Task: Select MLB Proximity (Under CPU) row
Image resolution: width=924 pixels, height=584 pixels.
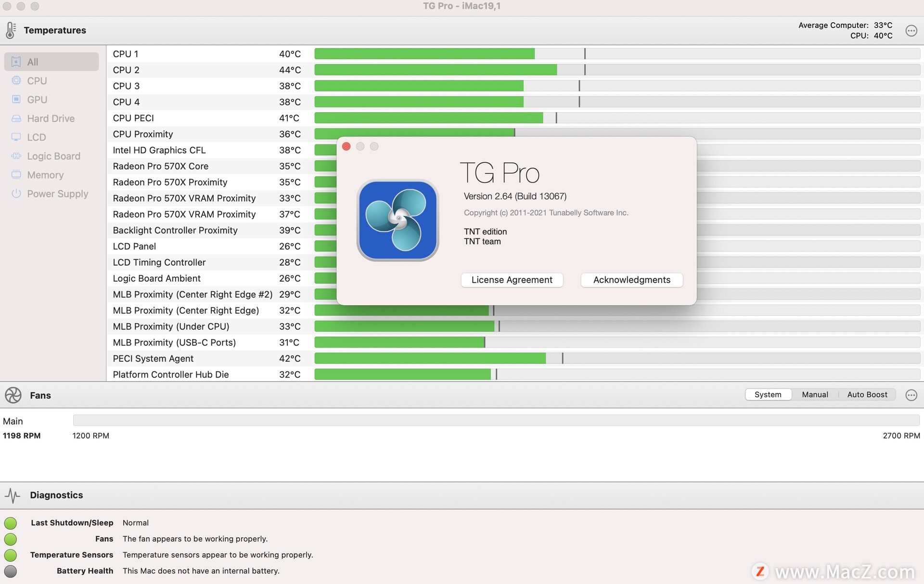Action: click(x=515, y=326)
